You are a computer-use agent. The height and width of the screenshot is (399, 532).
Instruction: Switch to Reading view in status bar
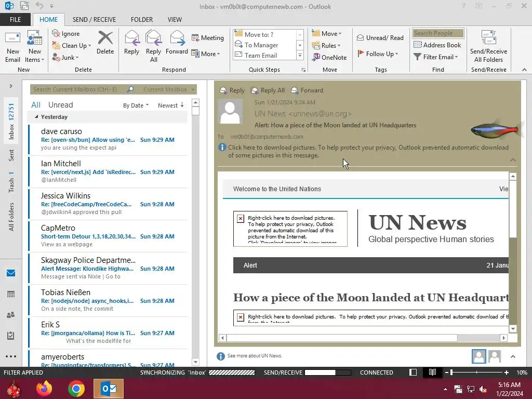432,373
